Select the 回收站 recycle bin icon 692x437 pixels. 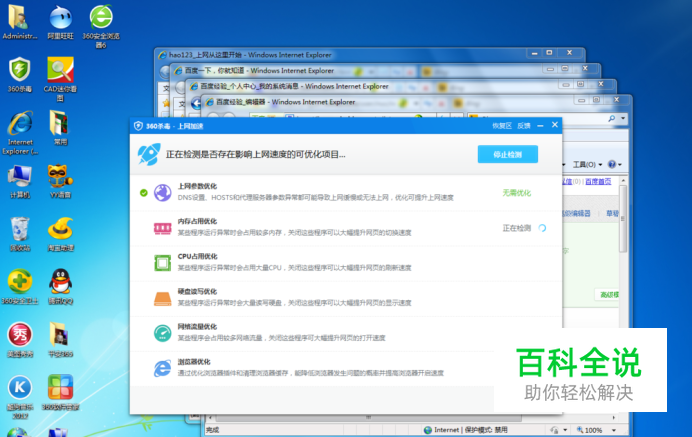tap(20, 234)
